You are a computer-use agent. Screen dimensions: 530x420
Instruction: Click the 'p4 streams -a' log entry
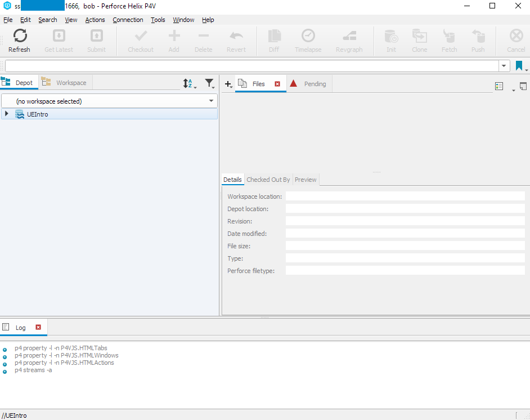tap(33, 370)
